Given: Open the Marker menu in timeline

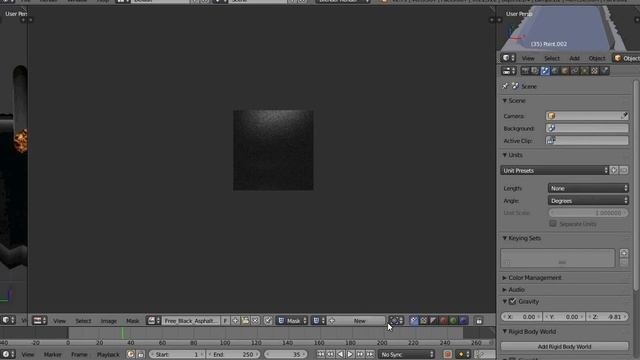Looking at the screenshot, I should tap(52, 354).
